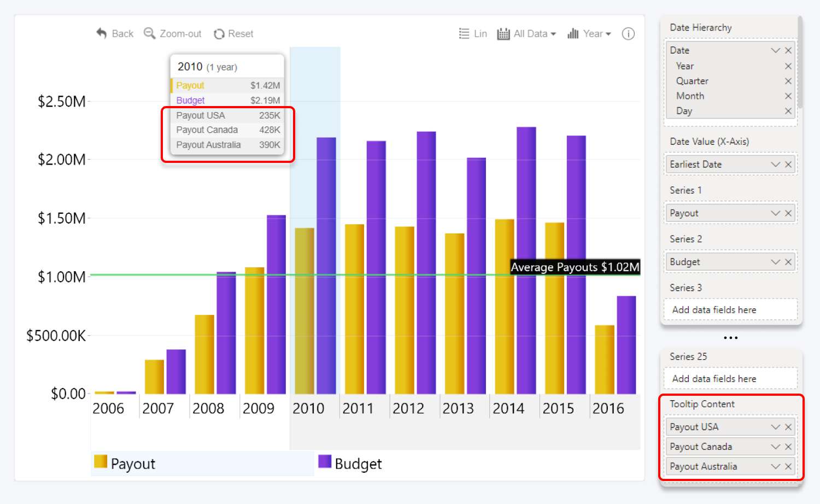Open the Date field dropdown in Date Hierarchy
Screen dimensions: 820x504
coord(776,50)
